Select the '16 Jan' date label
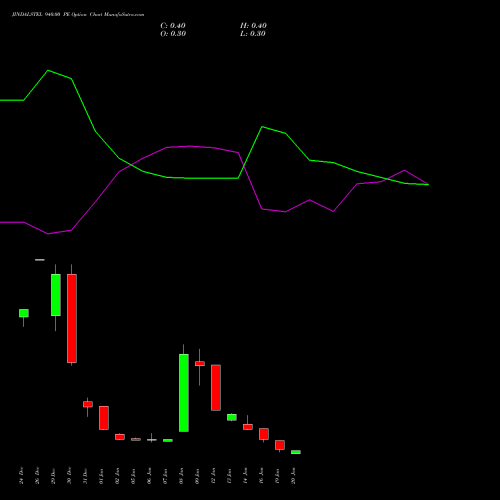This screenshot has height=500, width=500. pos(262,475)
